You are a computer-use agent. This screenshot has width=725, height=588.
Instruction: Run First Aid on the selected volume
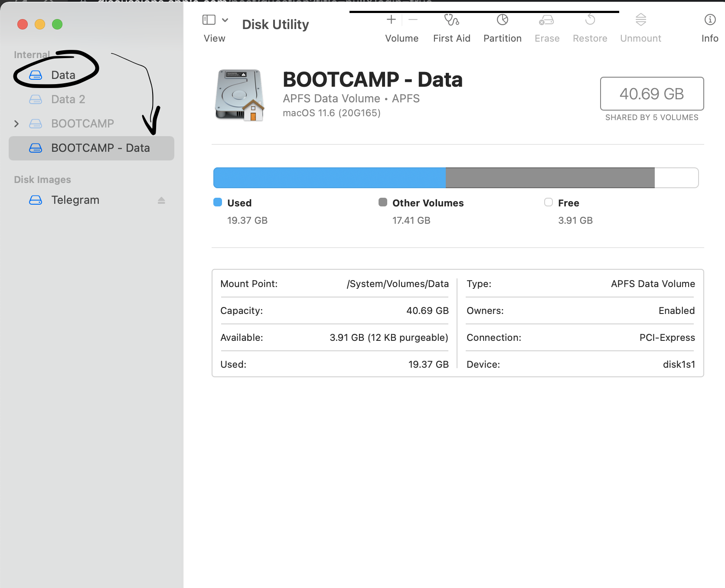451,26
